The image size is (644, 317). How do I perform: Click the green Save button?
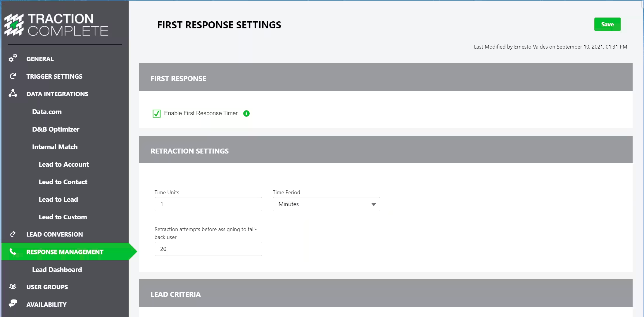(607, 24)
